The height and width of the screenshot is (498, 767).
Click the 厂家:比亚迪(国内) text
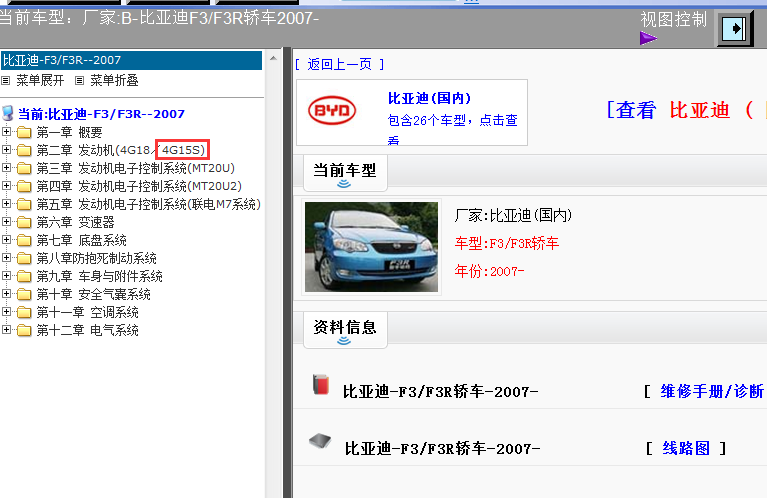coord(513,215)
